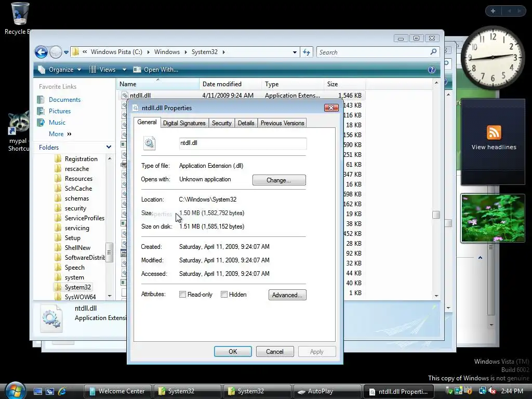Click the ntdll.dll filename field
This screenshot has width=532, height=399.
click(243, 143)
